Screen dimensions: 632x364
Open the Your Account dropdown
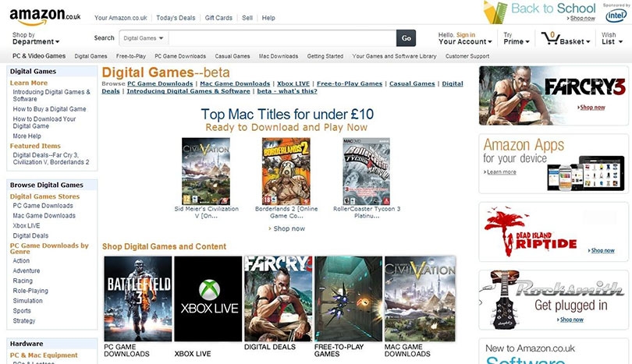tap(465, 38)
